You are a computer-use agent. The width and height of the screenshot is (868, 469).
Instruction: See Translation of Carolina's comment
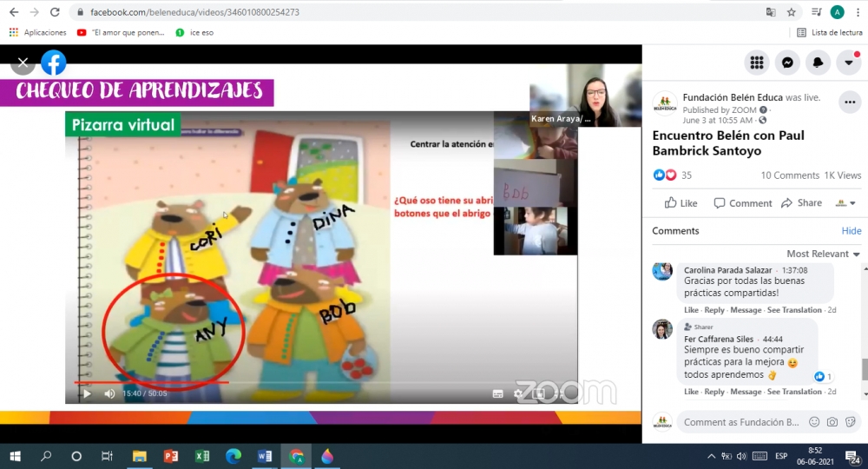794,310
